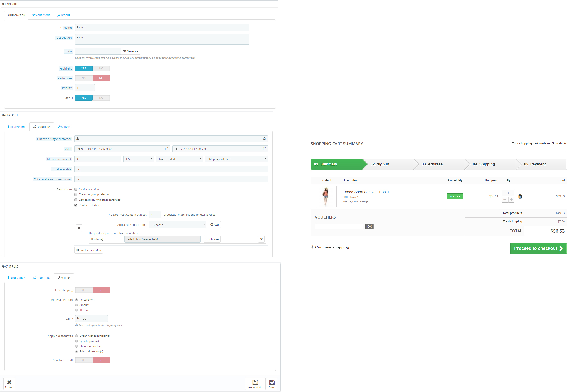Click Total available for each user field

(x=171, y=179)
